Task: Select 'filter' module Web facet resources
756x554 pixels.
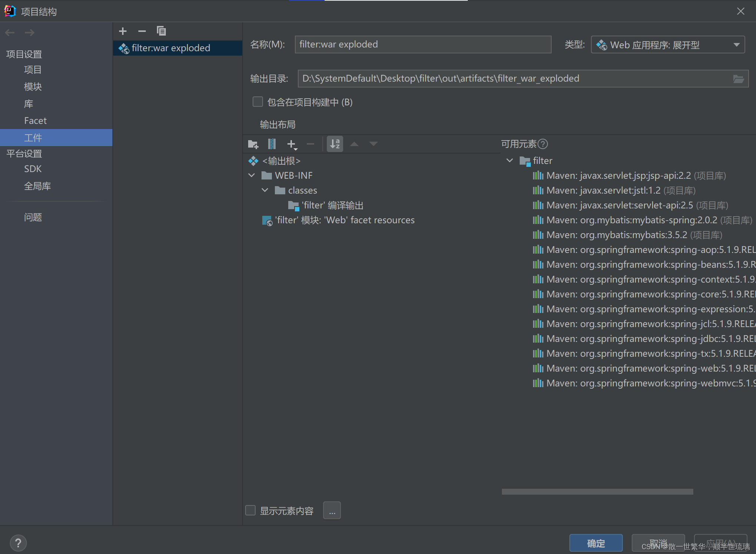Action: pos(338,220)
